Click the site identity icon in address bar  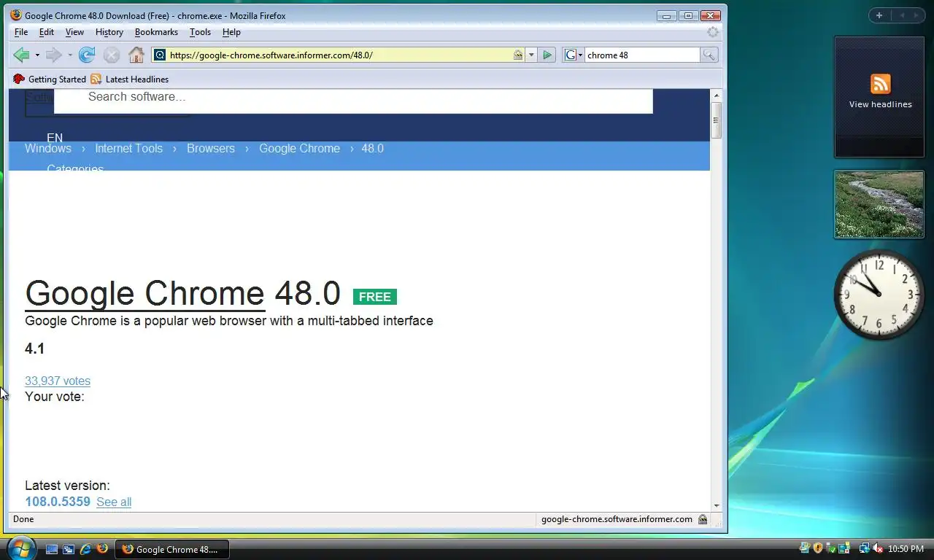click(x=160, y=55)
